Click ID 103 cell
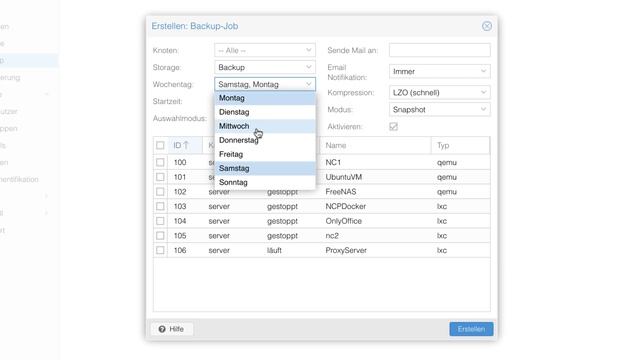Screen dimensions: 640x360 (x=180, y=207)
